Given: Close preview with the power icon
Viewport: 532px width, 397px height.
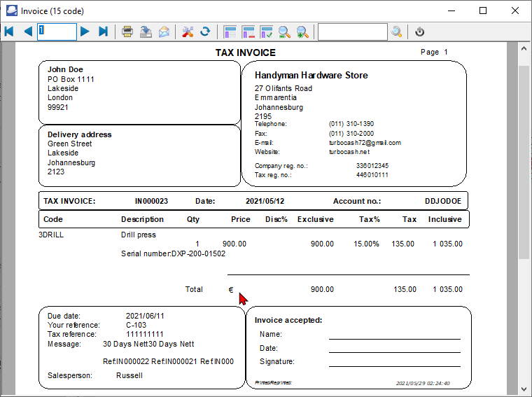Looking at the screenshot, I should pos(420,32).
